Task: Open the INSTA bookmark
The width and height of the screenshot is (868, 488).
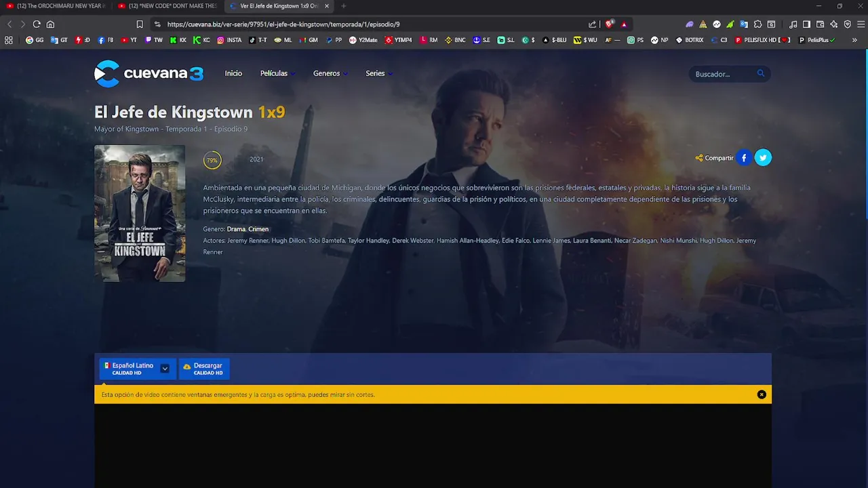Action: 229,40
